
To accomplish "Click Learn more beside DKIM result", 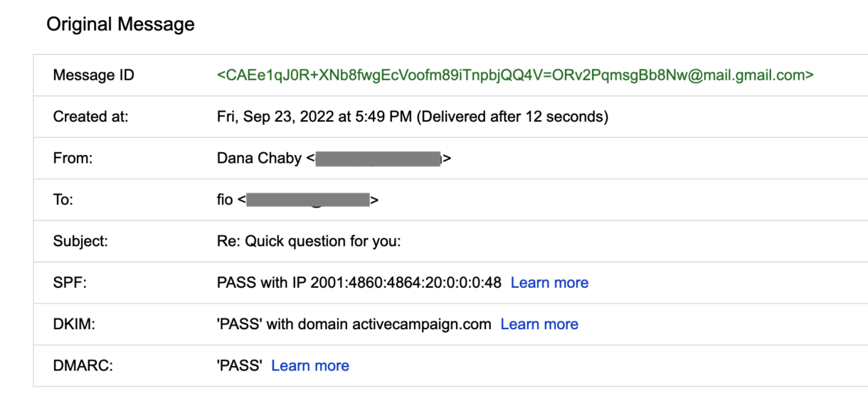I will 539,323.
